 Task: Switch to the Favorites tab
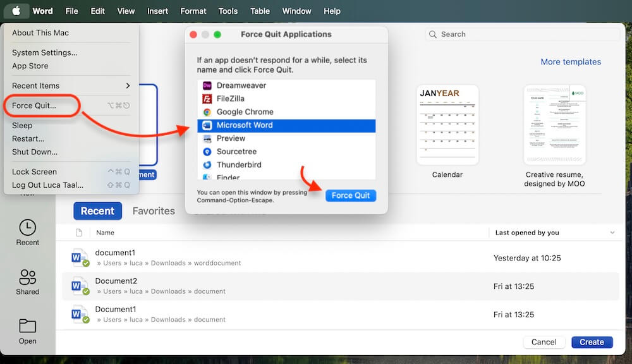tap(153, 211)
